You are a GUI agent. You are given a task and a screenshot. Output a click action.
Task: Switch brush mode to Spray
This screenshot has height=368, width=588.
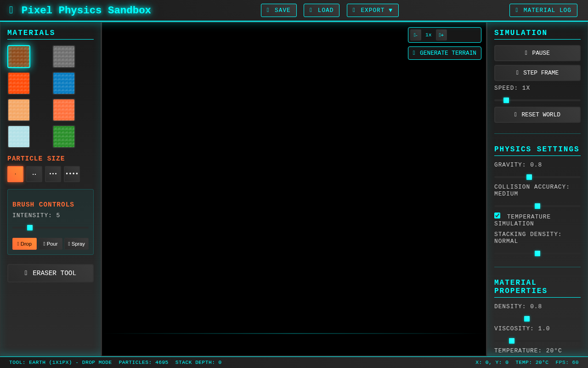pyautogui.click(x=76, y=244)
